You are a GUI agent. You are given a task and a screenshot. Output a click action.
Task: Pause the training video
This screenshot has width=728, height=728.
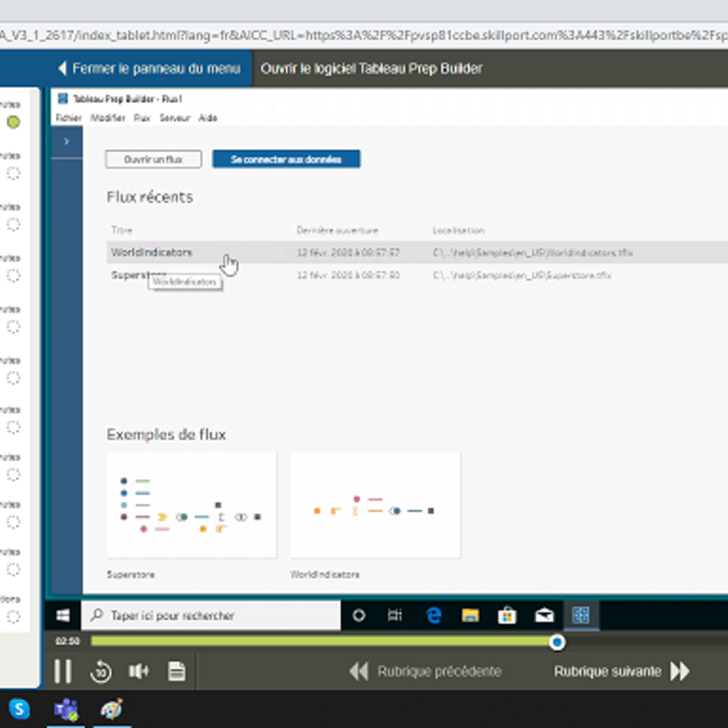(62, 671)
